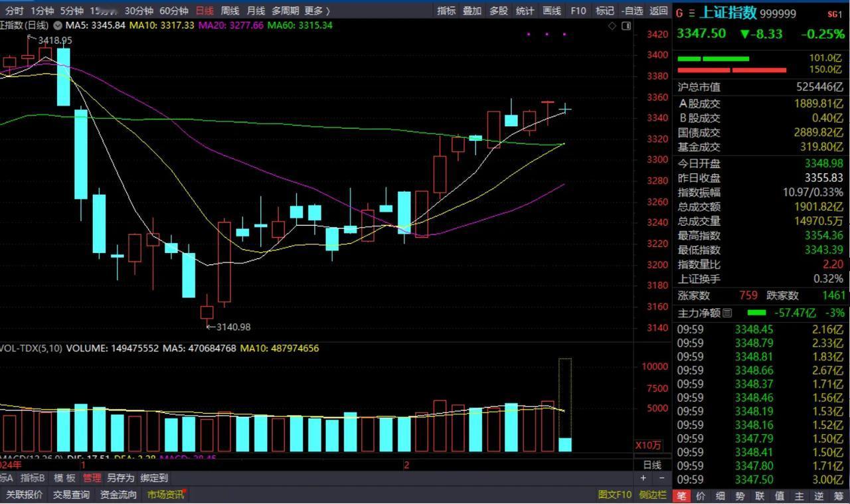Click the 日线 period label at bottom right
The height and width of the screenshot is (504, 850).
652,465
